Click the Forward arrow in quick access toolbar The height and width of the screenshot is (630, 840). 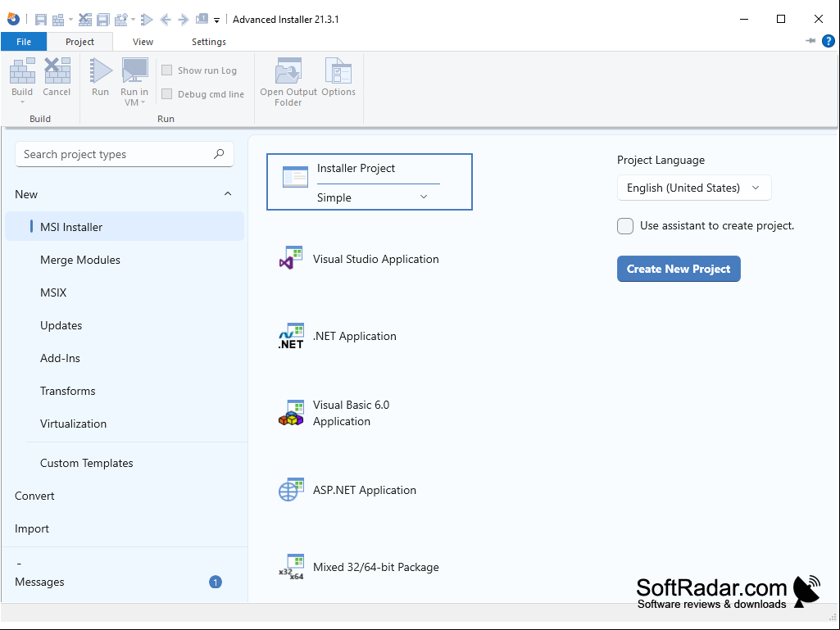184,20
